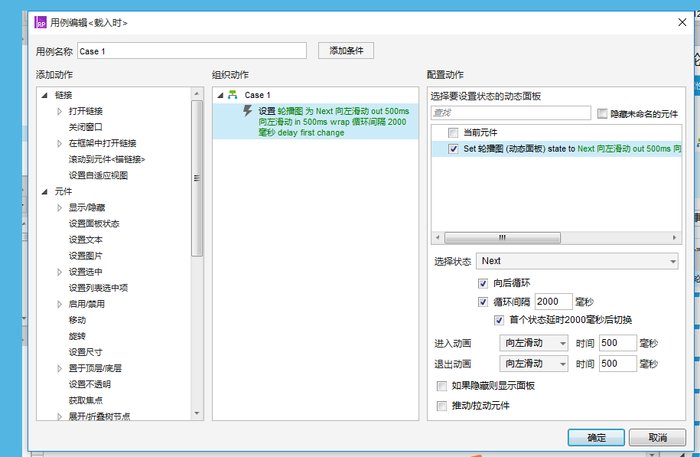Click the lightning bolt action icon
700x457 pixels.
pos(248,110)
